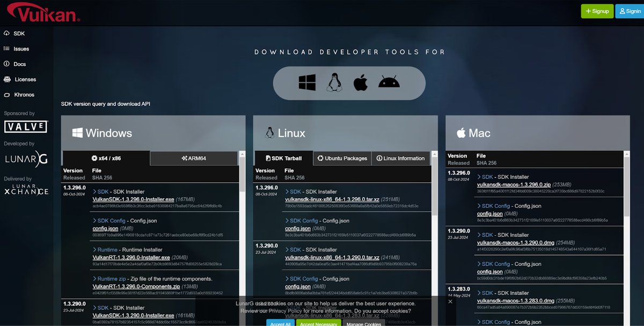Viewport: 644px width, 326px height.
Task: Click the Mac panel scroll-up arrow
Action: pyautogui.click(x=627, y=154)
